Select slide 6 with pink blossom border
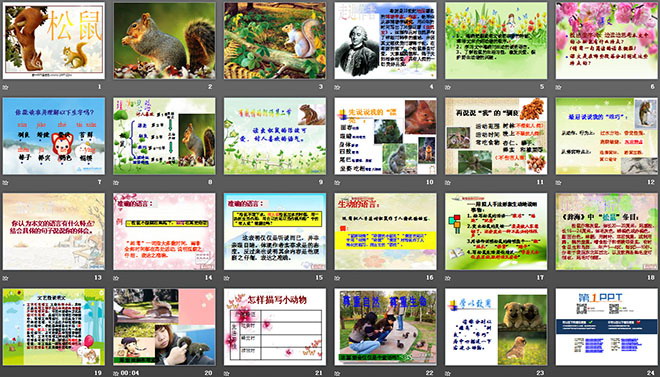Viewport: 660px width, 377px height. click(x=607, y=41)
